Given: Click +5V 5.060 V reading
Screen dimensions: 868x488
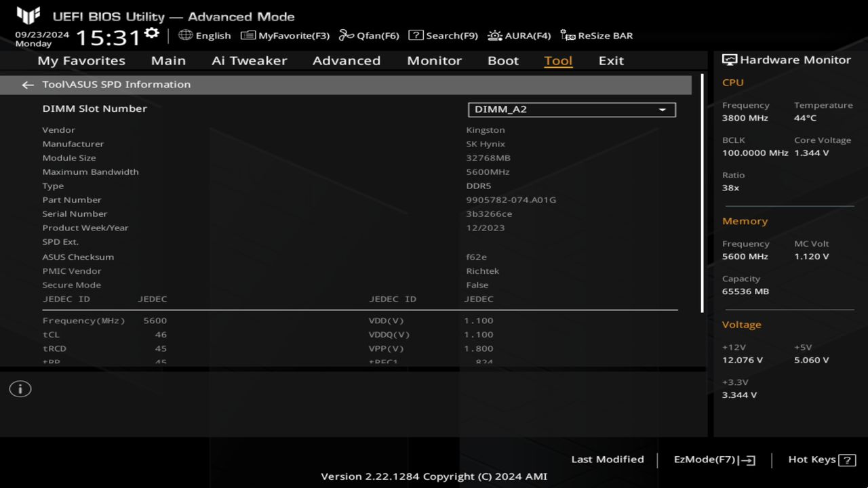Looking at the screenshot, I should pos(812,360).
